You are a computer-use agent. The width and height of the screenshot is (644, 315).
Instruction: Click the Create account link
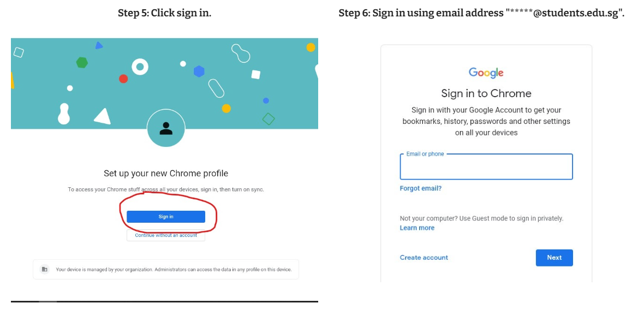tap(424, 258)
